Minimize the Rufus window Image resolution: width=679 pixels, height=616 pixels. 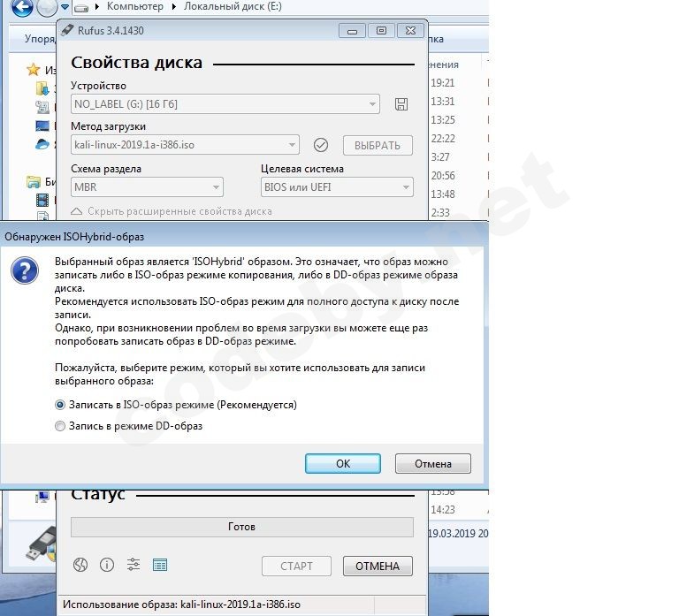[352, 31]
